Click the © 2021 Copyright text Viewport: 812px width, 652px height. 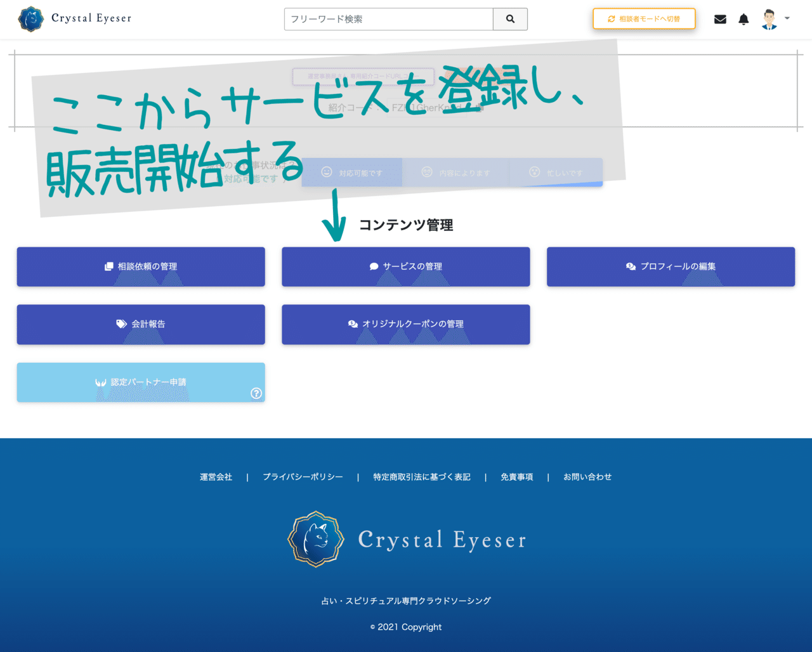click(x=406, y=627)
